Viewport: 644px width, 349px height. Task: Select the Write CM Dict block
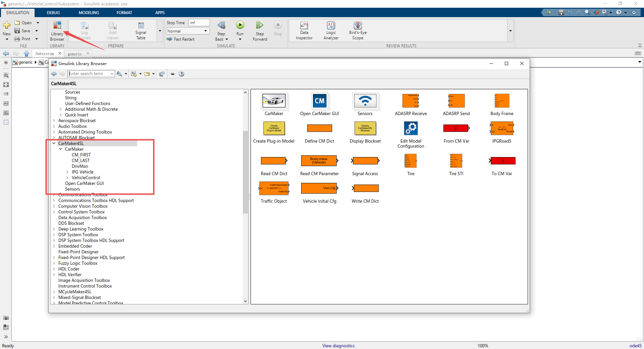click(365, 188)
